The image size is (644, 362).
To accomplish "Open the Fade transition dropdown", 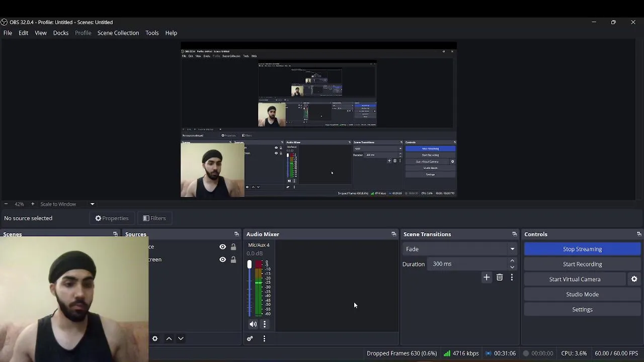I will point(460,249).
